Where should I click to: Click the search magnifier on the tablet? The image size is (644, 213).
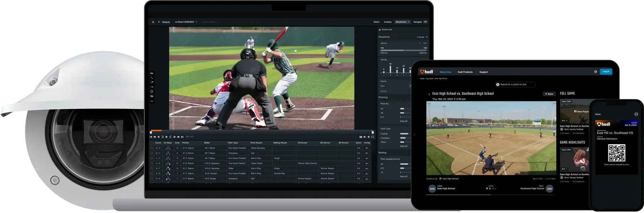click(x=498, y=85)
